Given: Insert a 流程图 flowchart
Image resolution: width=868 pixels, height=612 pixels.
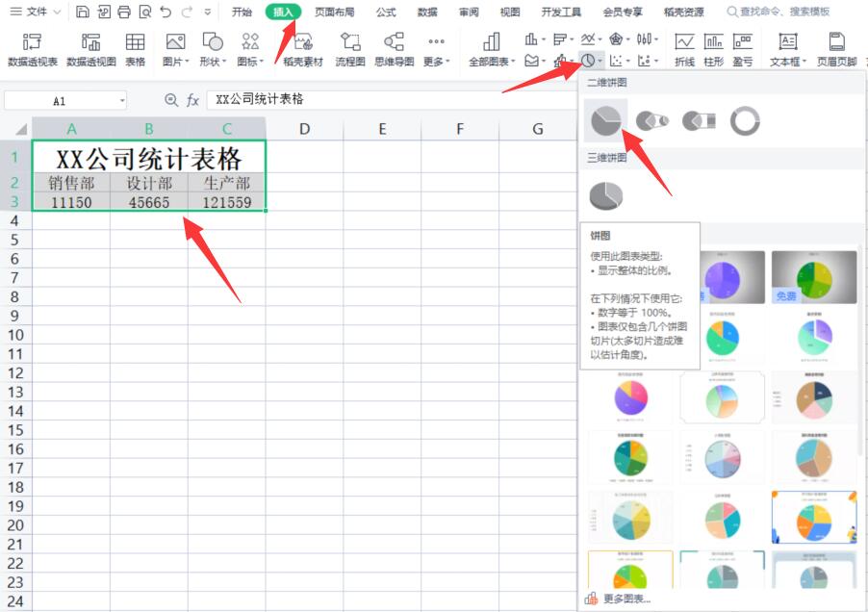Looking at the screenshot, I should [350, 50].
